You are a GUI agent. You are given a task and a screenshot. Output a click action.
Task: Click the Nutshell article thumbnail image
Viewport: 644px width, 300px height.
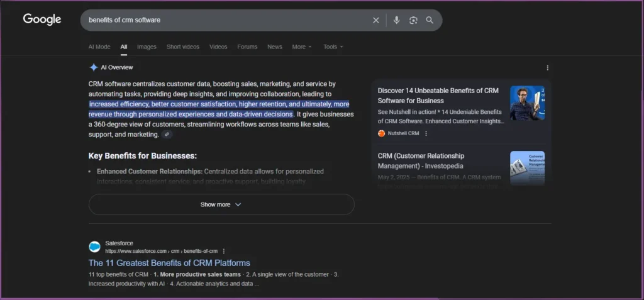[528, 103]
